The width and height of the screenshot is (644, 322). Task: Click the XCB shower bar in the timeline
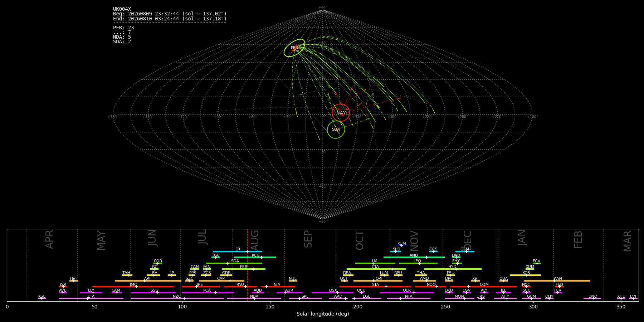pyautogui.click(x=525, y=275)
